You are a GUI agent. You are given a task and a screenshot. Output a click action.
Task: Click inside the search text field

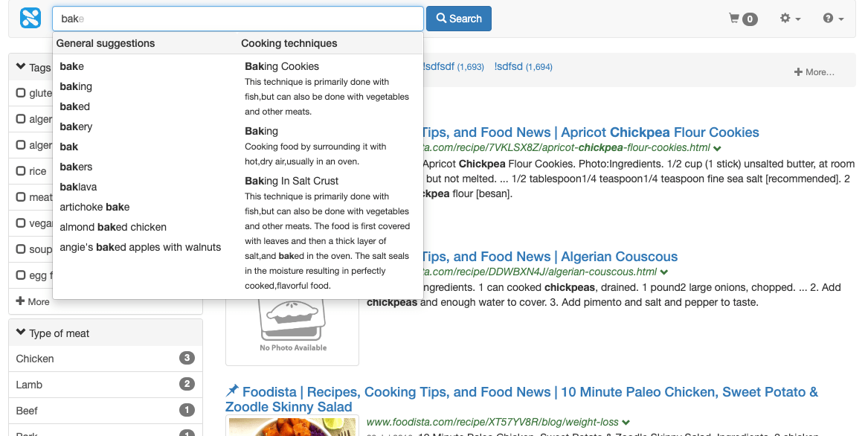pyautogui.click(x=238, y=19)
